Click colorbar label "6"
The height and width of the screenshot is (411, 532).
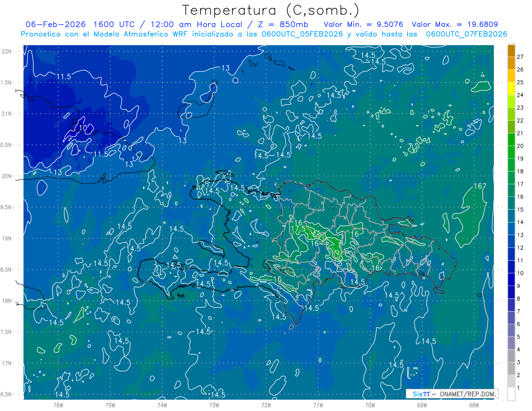[519, 324]
